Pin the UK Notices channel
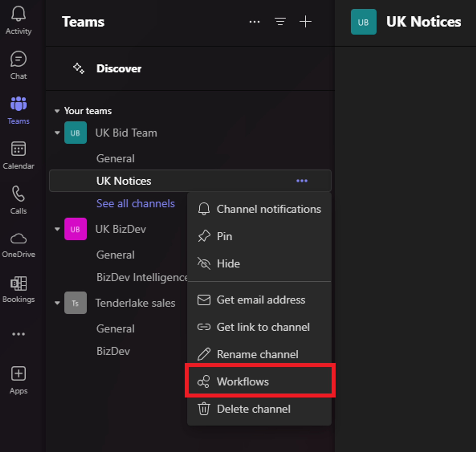The image size is (476, 452). tap(224, 236)
